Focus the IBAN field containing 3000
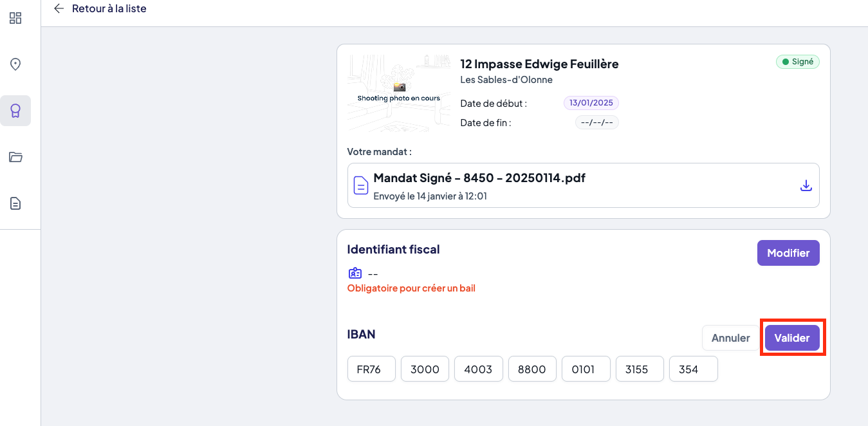Viewport: 868px width, 426px height. pos(425,369)
